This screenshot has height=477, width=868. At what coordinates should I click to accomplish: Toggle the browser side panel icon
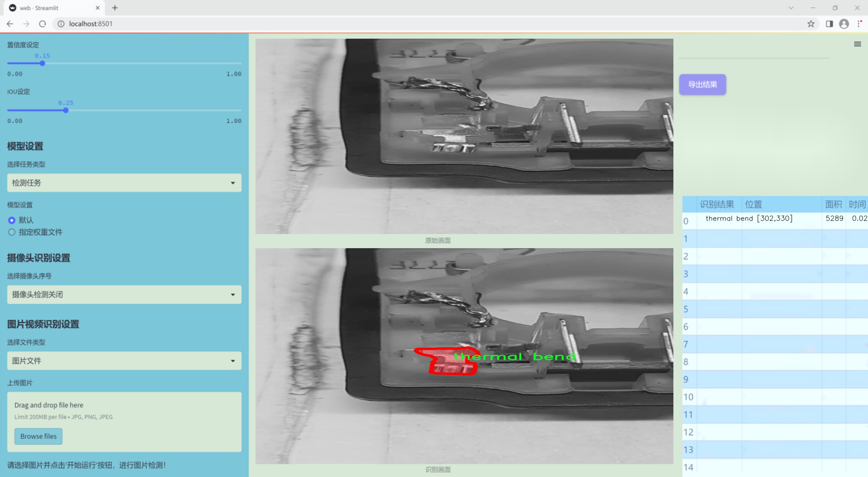pyautogui.click(x=829, y=24)
